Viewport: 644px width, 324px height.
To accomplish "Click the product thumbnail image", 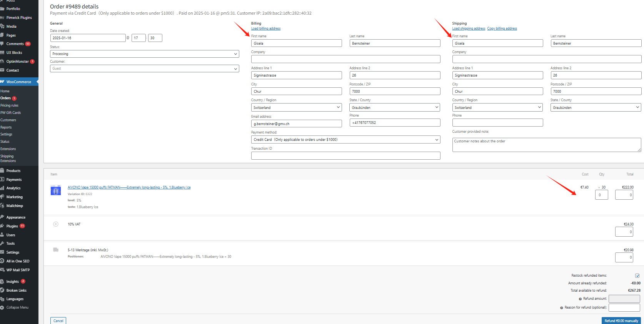I will 56,190.
